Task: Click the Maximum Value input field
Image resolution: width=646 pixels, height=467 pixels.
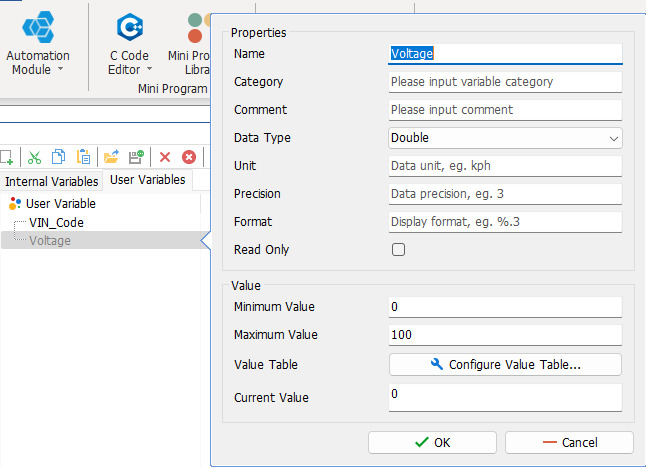Action: pos(505,335)
